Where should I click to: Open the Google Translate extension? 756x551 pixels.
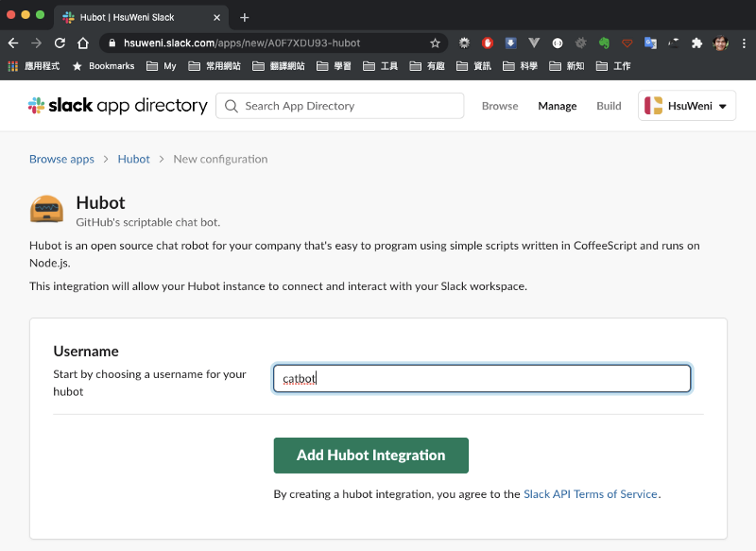pyautogui.click(x=650, y=43)
